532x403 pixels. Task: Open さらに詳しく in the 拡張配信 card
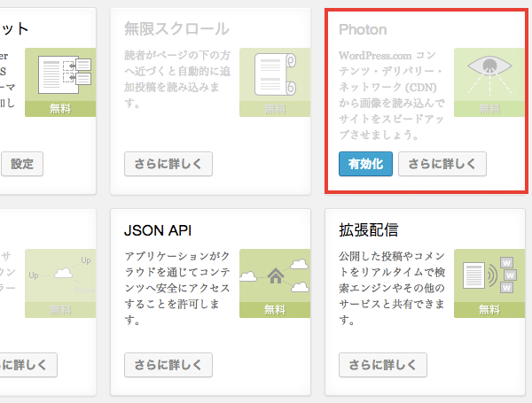coord(383,365)
